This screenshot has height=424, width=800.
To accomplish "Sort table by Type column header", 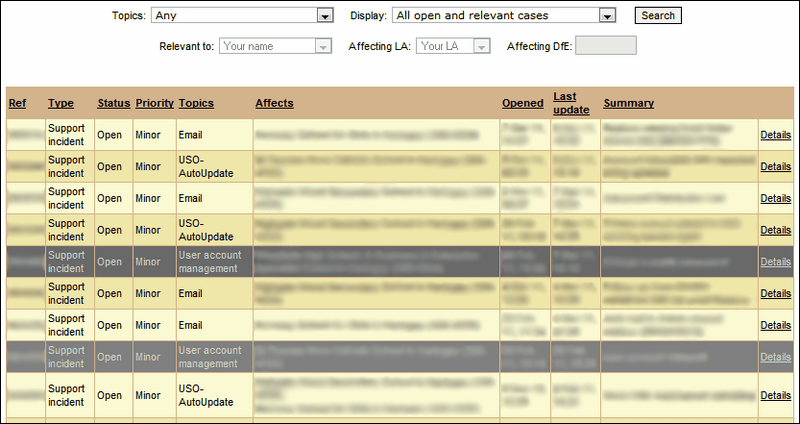I will (x=61, y=103).
